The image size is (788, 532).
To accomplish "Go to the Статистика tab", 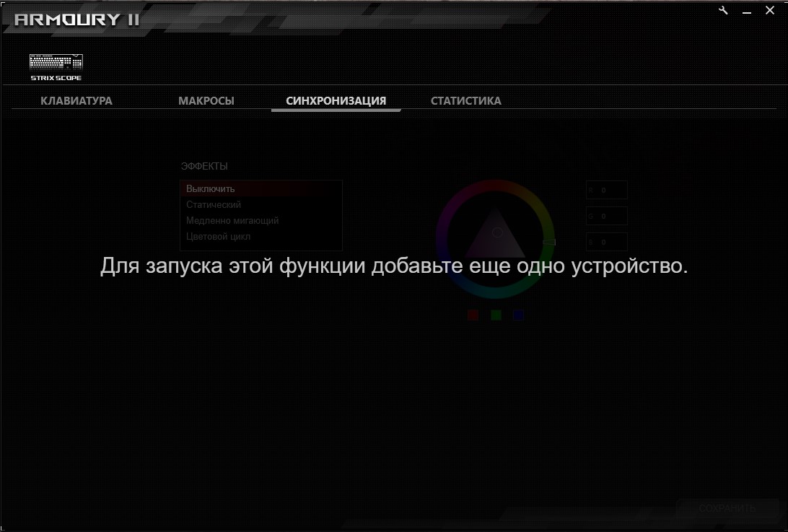I will (x=466, y=101).
